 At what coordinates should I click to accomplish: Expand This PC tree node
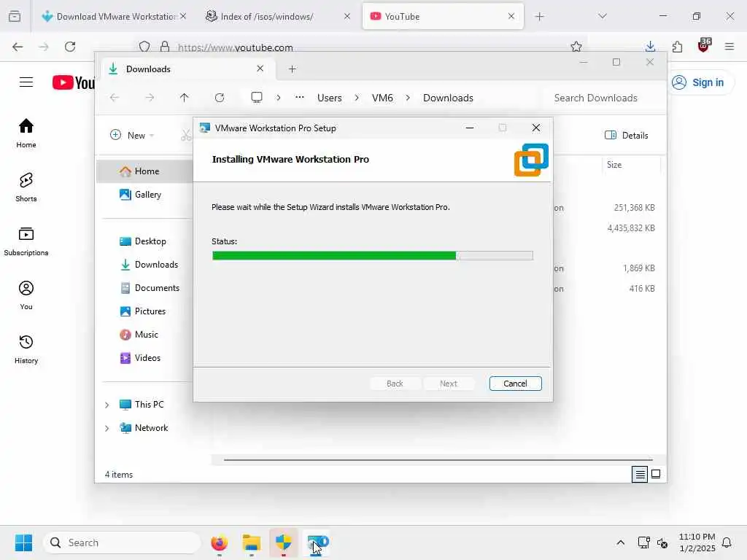click(x=107, y=405)
